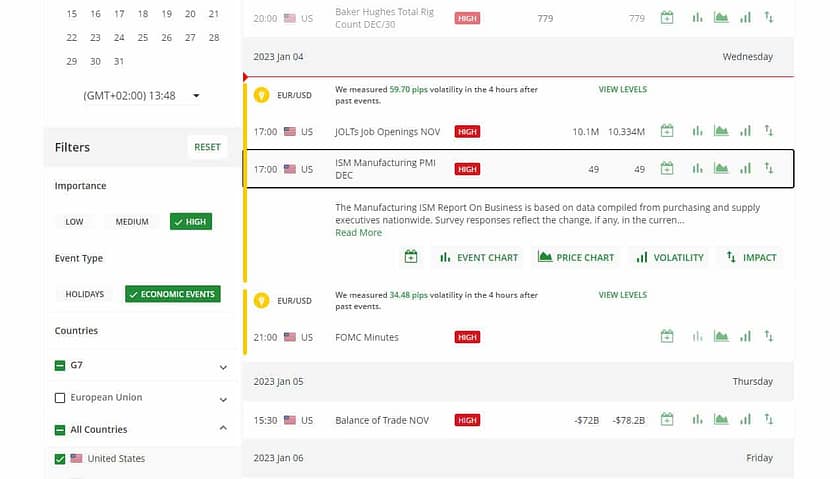The image size is (840, 479).
Task: Expand the G7 countries group
Action: point(223,367)
